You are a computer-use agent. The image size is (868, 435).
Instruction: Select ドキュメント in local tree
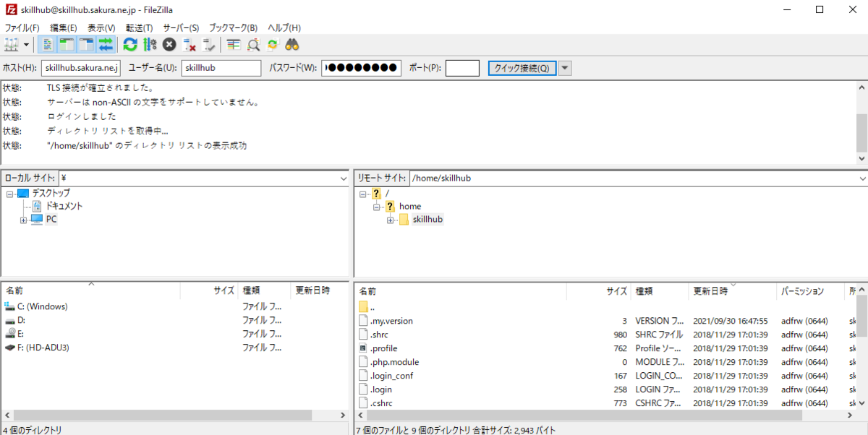(64, 206)
